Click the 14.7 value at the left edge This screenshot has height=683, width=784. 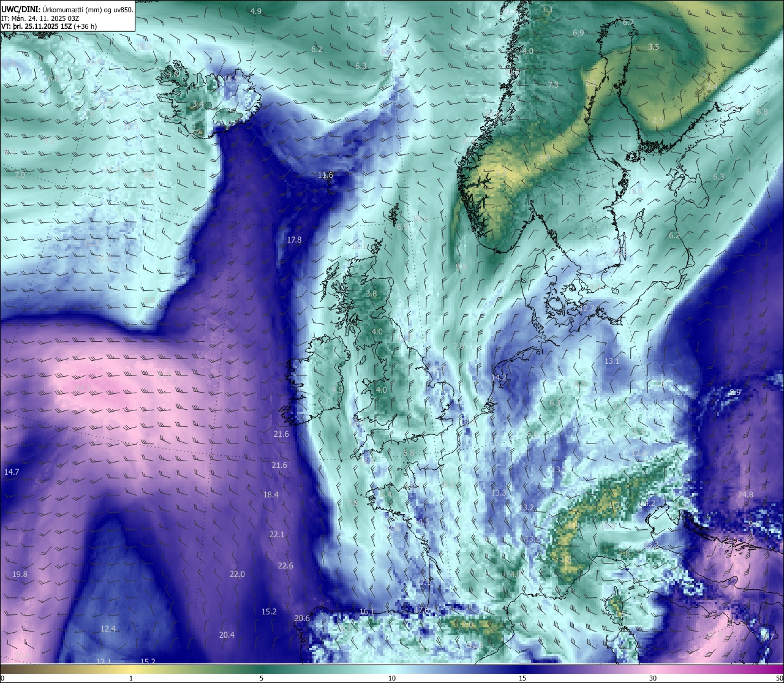tap(12, 472)
